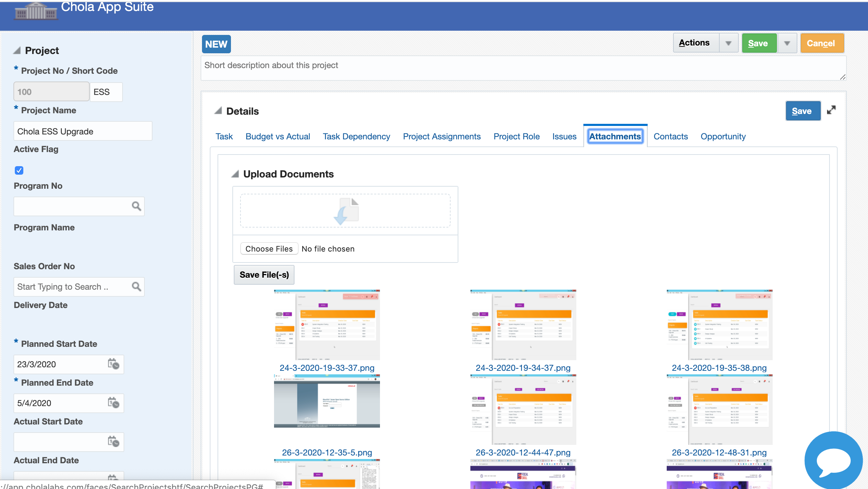This screenshot has height=489, width=868.
Task: Open file link 24-3-2020-19-33-37.png
Action: pos(327,368)
